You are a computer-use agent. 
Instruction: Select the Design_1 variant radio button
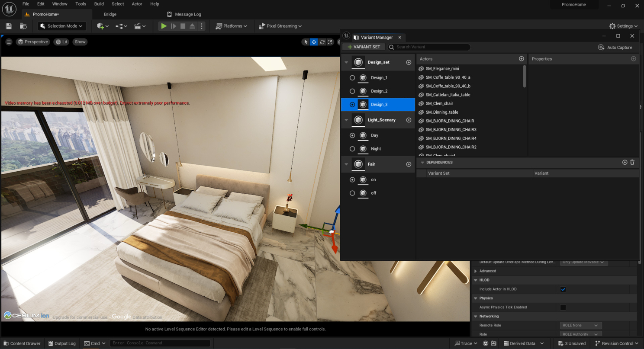coord(352,78)
